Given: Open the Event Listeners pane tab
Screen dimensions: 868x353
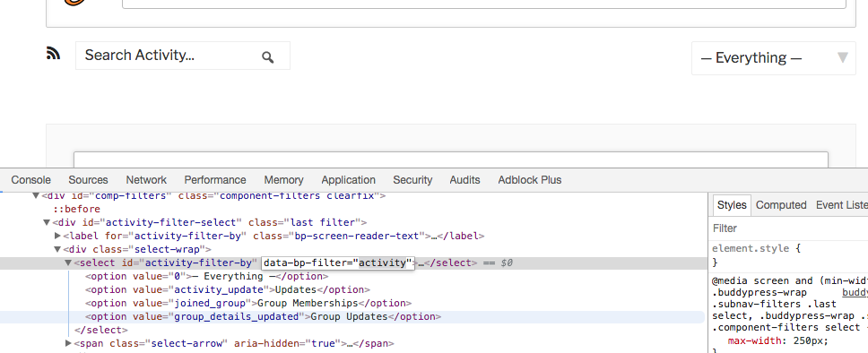Looking at the screenshot, I should point(841,204).
